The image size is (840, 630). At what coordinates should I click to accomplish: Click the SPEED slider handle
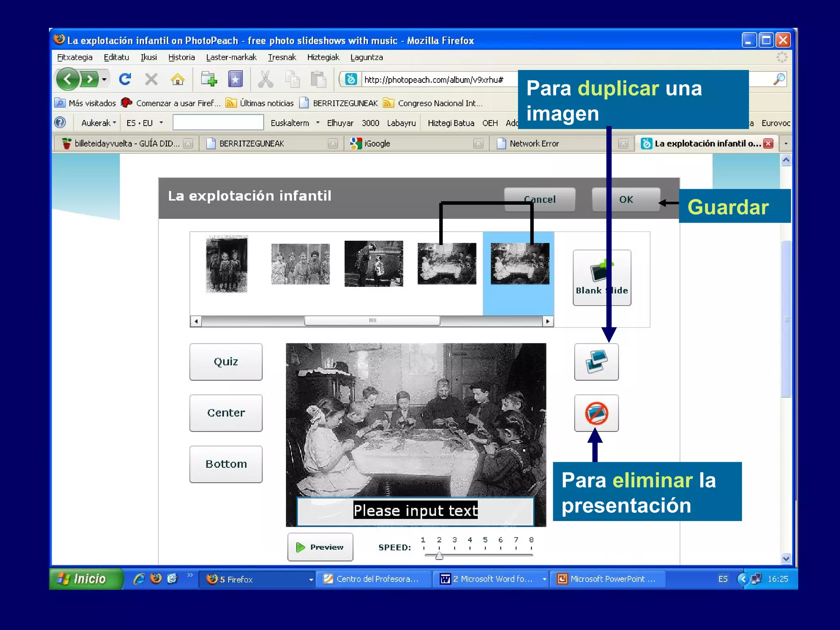coord(439,556)
